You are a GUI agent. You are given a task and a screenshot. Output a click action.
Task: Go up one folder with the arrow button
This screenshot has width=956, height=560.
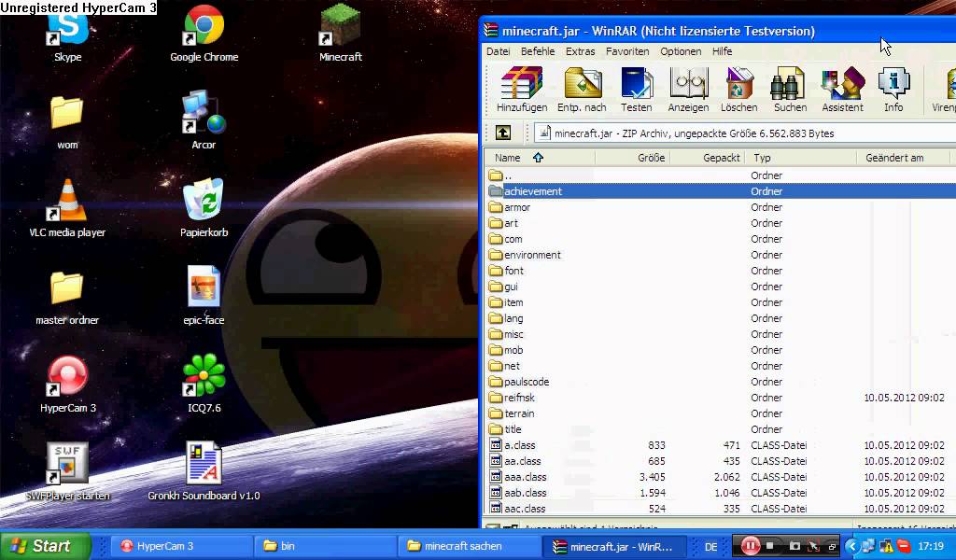[x=503, y=133]
